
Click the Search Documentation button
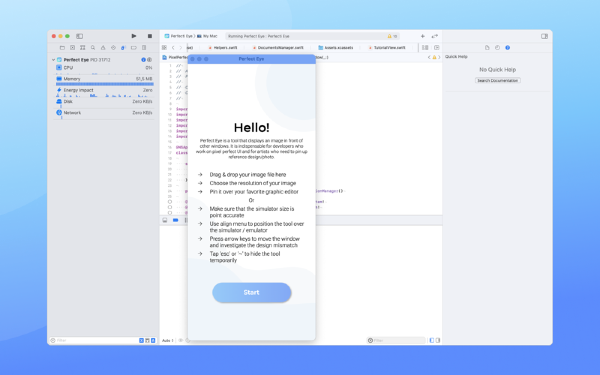pos(497,80)
